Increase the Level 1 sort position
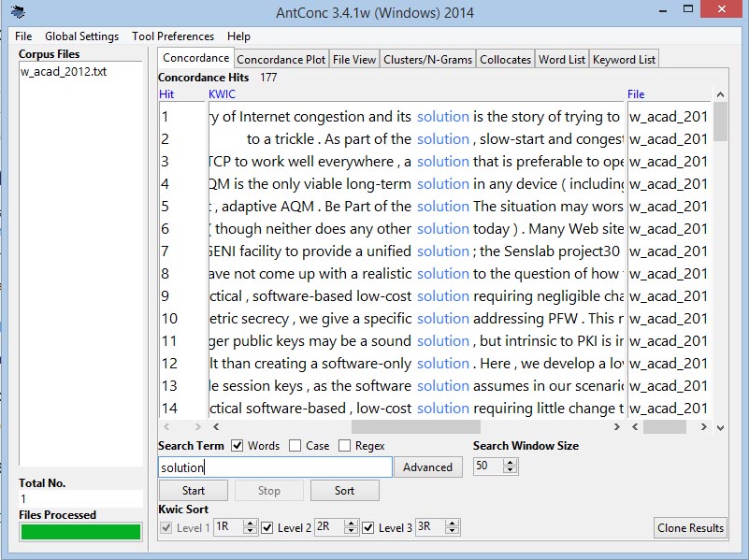The height and width of the screenshot is (560, 749). coord(250,524)
